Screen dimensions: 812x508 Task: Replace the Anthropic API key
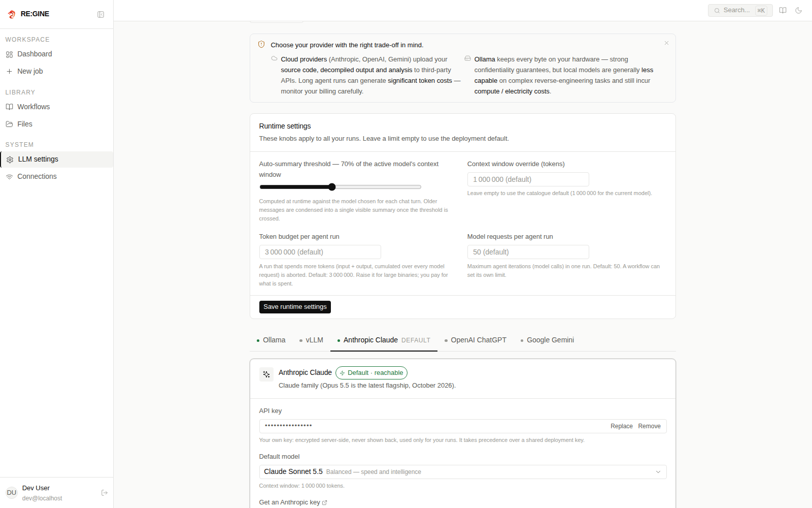click(x=621, y=426)
